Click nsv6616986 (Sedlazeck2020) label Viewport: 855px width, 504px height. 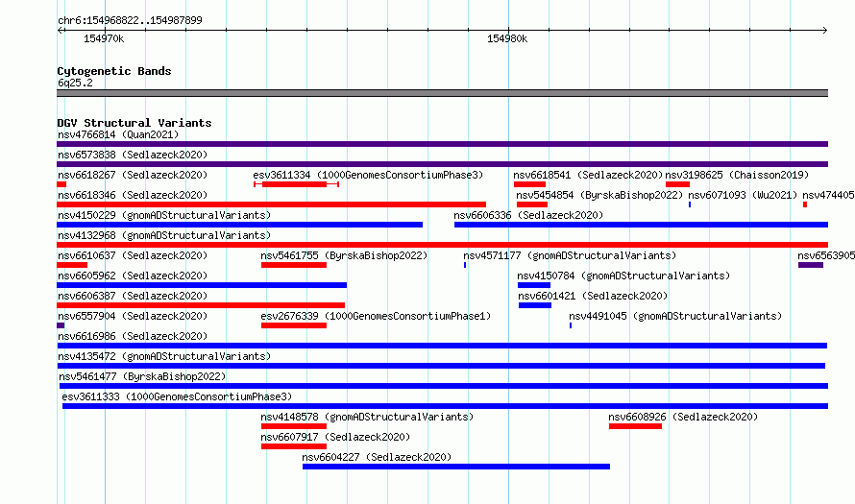tap(133, 336)
